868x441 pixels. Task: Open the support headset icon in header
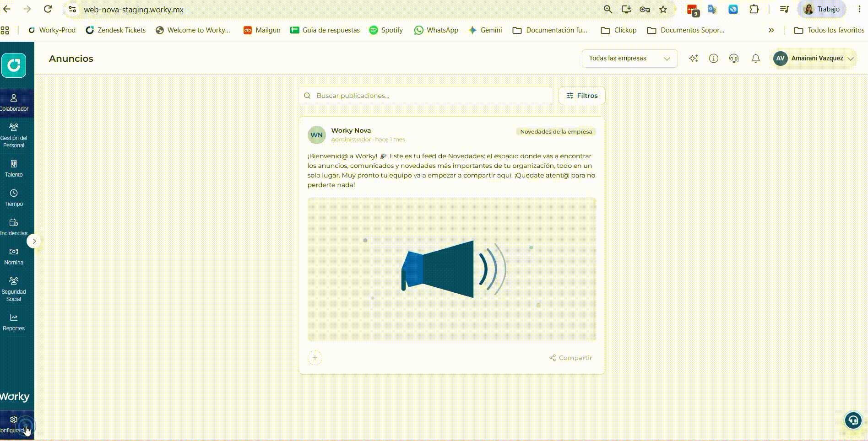(734, 59)
